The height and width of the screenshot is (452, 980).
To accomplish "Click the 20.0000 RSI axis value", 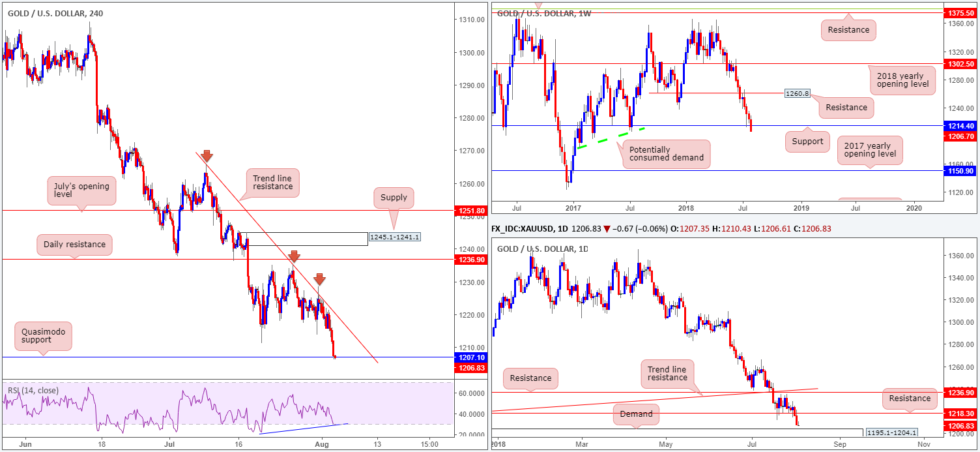I will pyautogui.click(x=471, y=434).
